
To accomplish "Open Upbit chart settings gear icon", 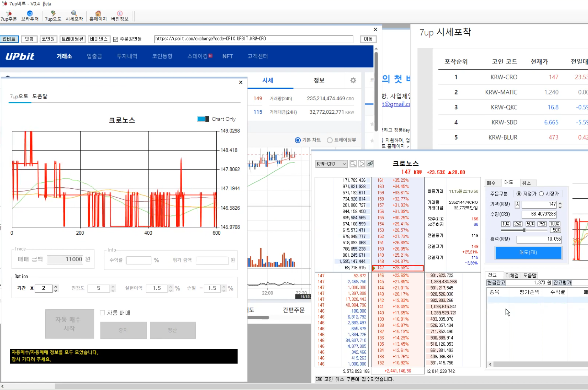I will 353,80.
